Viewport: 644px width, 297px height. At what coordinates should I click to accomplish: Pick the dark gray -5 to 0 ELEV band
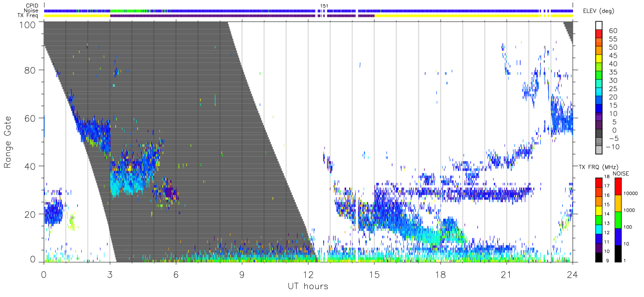599,134
